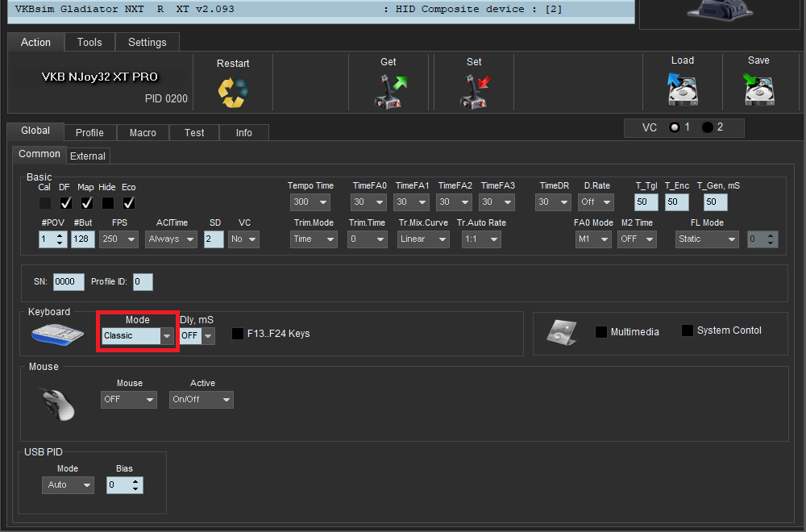
Task: Enable the Hide checkbox
Action: pos(108,203)
